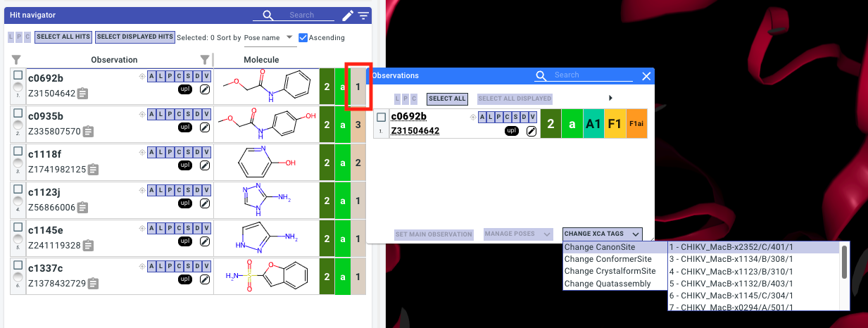The width and height of the screenshot is (868, 328).
Task: Choose option 1 - CHIKV_MacB-x2352/C/401/1
Action: click(753, 247)
